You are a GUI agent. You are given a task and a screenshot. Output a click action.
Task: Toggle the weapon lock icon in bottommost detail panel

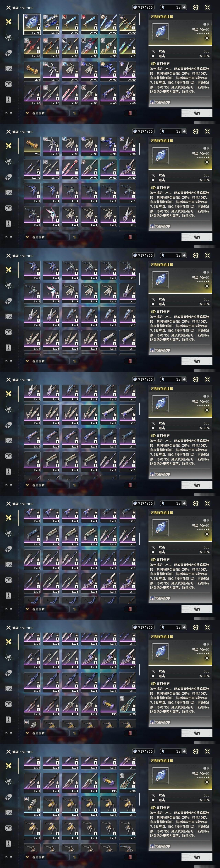tap(207, 782)
